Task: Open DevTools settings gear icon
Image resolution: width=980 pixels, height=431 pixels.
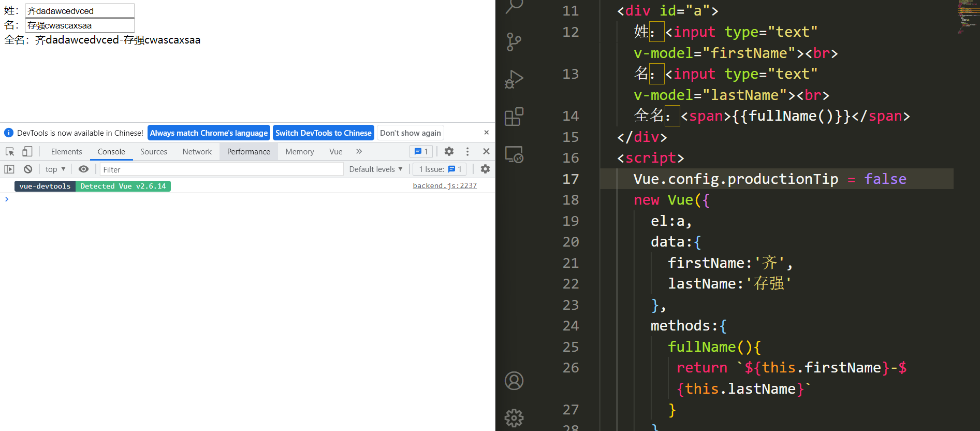Action: click(449, 151)
